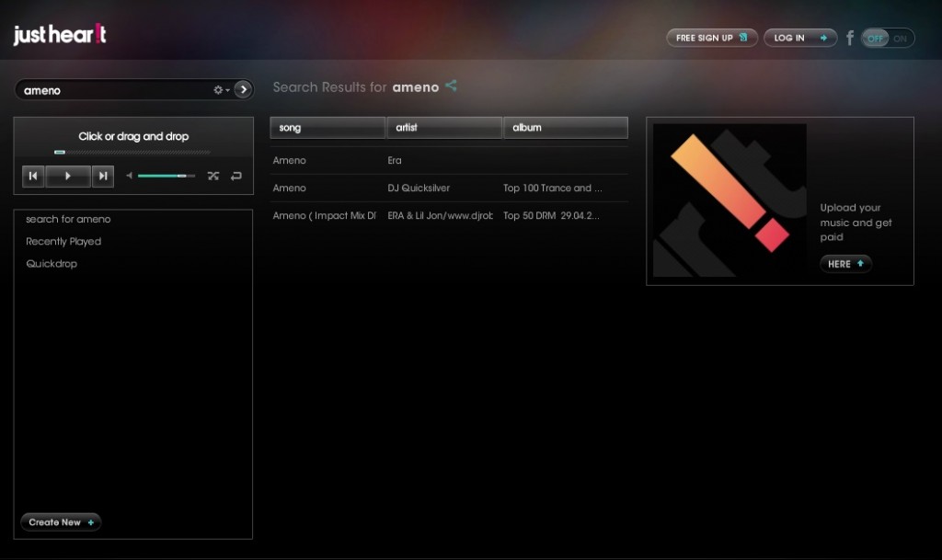
Task: Click the Facebook icon
Action: (x=849, y=38)
